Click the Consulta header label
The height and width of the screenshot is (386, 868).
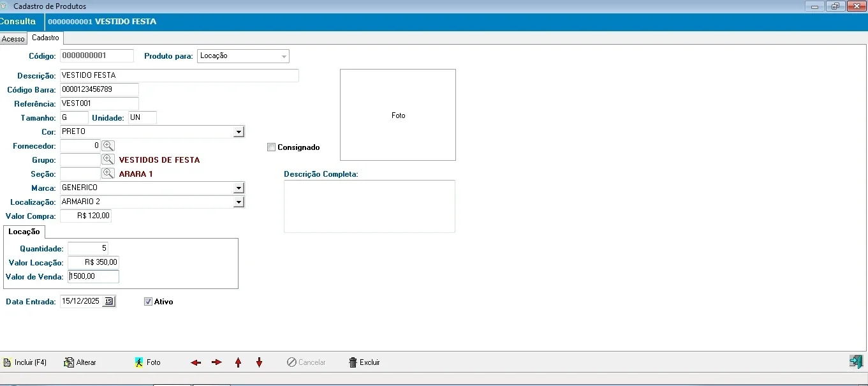tap(18, 22)
